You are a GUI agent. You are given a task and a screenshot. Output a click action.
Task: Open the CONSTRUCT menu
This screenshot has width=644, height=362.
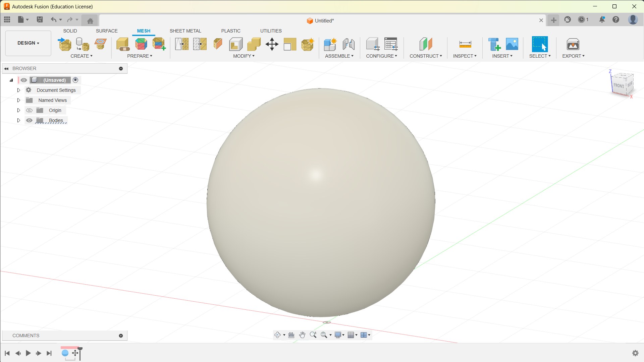[425, 56]
